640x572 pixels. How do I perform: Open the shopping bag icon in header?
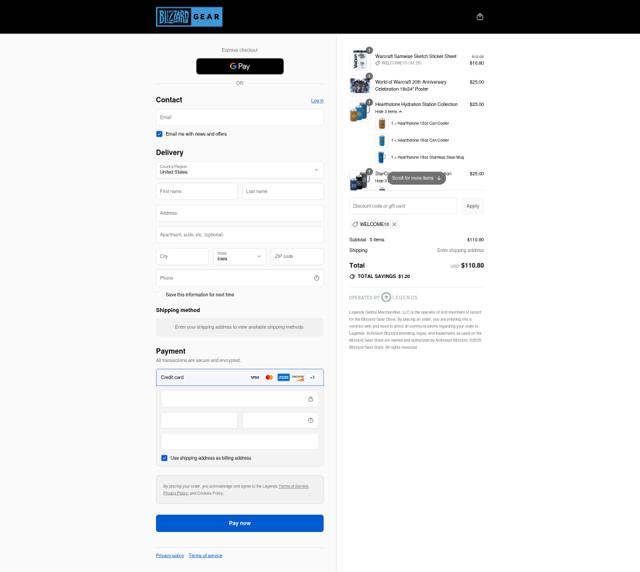coord(480,17)
